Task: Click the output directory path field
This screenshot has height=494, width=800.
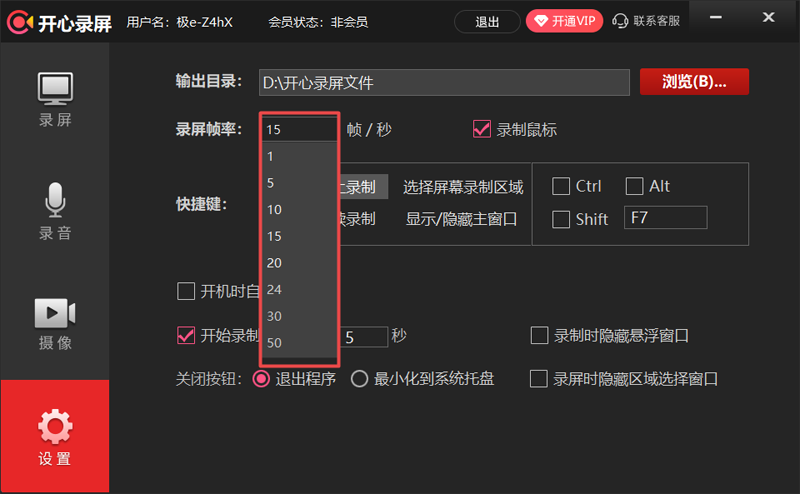Action: click(x=444, y=82)
